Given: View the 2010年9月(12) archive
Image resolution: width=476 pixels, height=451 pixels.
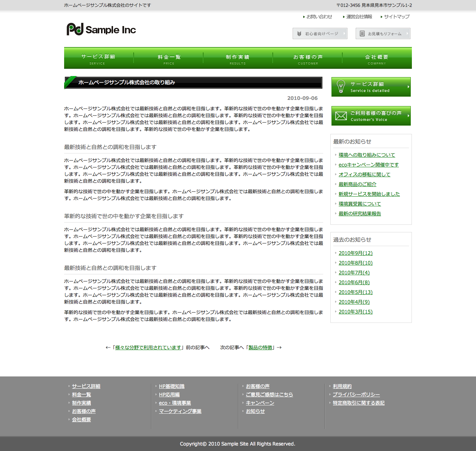Looking at the screenshot, I should (x=355, y=253).
